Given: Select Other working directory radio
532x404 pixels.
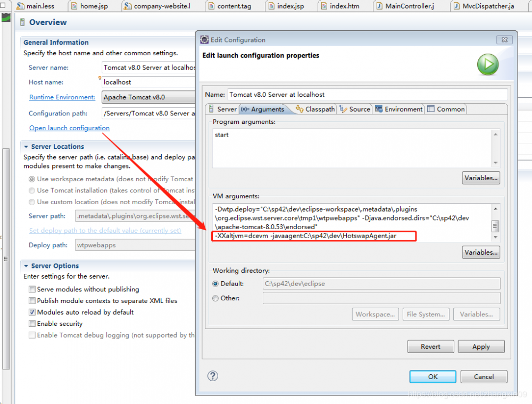Looking at the screenshot, I should 215,298.
